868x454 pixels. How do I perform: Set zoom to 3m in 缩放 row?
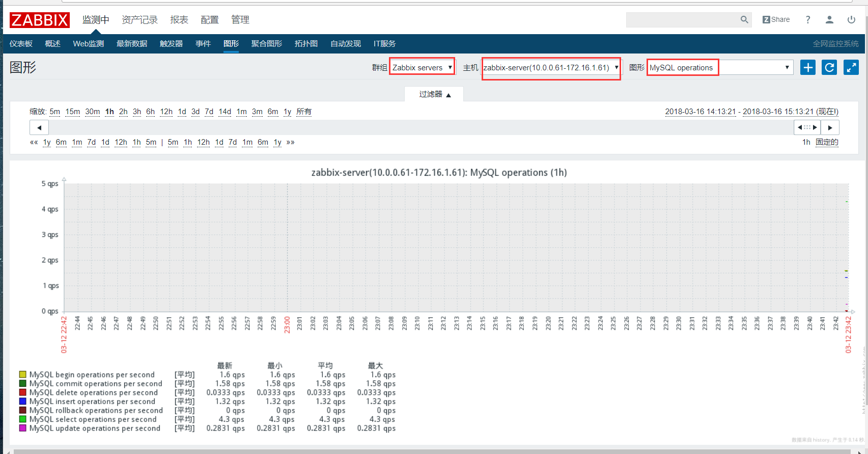coord(258,112)
